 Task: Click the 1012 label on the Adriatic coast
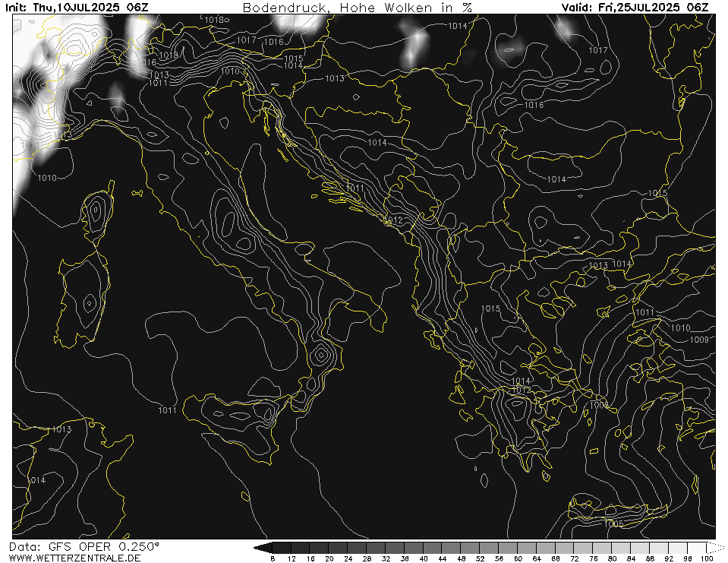392,220
